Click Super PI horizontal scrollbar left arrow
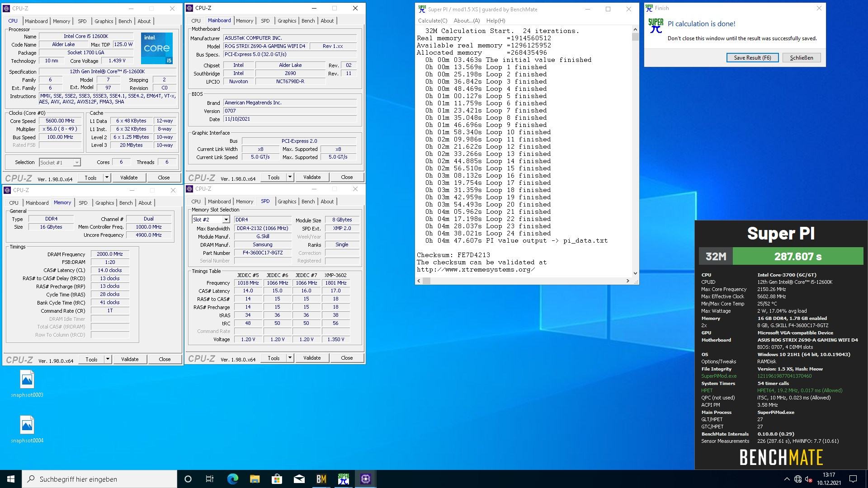The image size is (868, 488). 419,281
